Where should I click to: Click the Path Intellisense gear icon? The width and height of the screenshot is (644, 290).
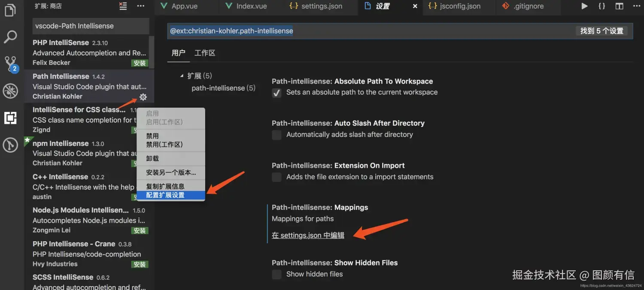point(143,97)
